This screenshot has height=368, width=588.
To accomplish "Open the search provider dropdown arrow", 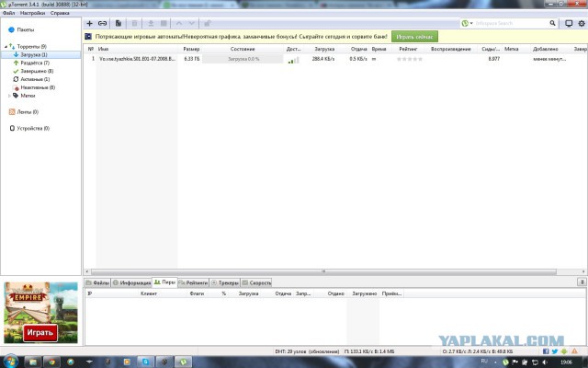I will (x=472, y=23).
